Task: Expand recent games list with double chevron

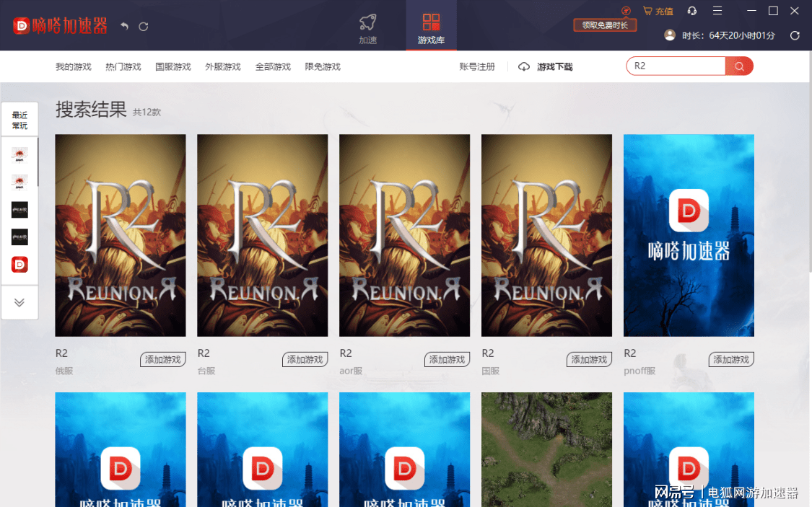Action: point(19,303)
